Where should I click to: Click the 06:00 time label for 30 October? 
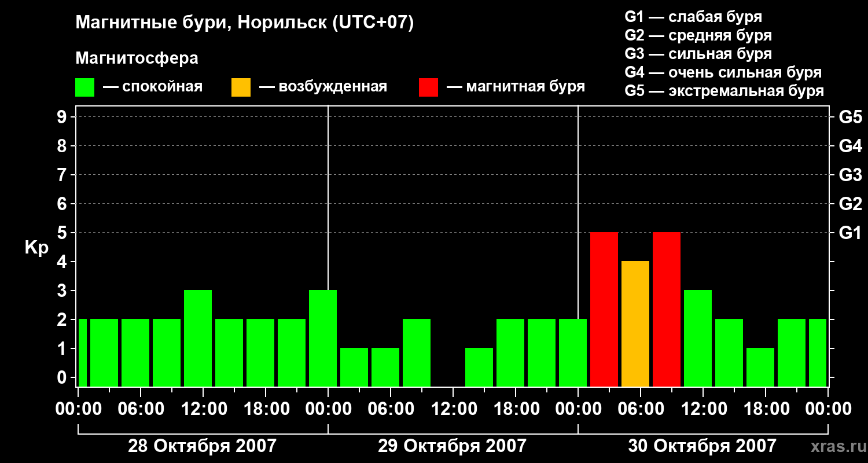point(640,409)
